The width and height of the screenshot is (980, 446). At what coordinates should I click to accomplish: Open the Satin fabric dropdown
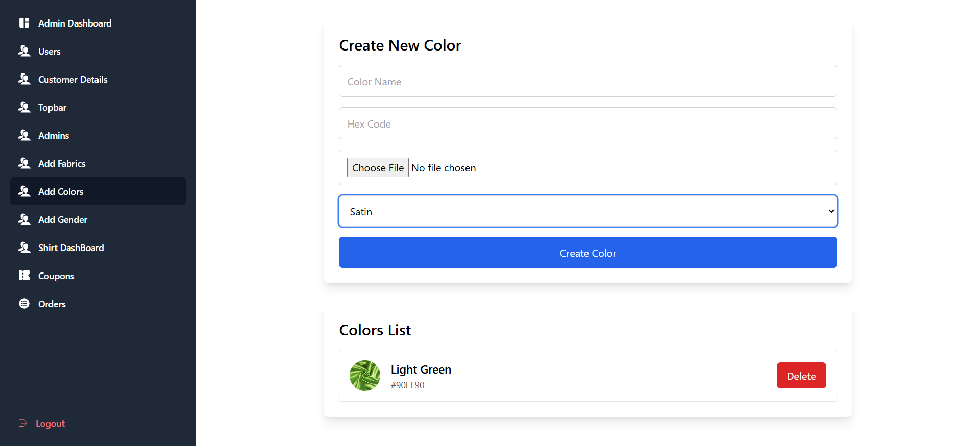coord(587,211)
